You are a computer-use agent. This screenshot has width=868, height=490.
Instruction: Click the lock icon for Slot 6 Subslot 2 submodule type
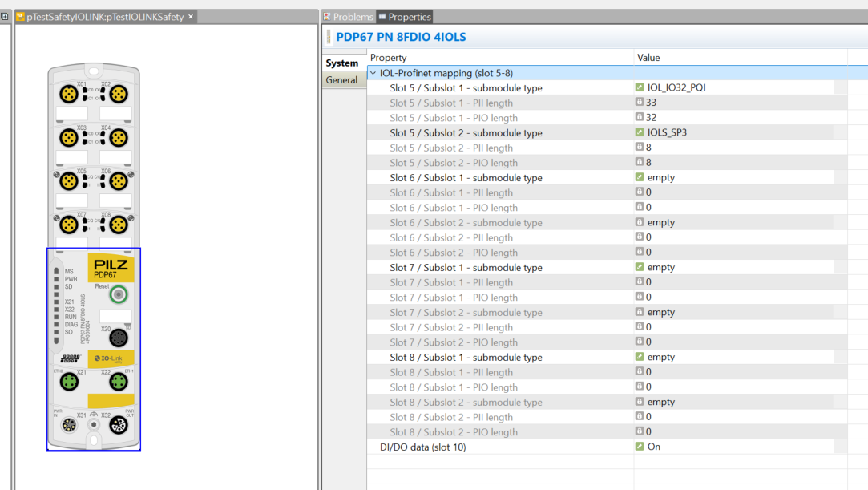(640, 222)
